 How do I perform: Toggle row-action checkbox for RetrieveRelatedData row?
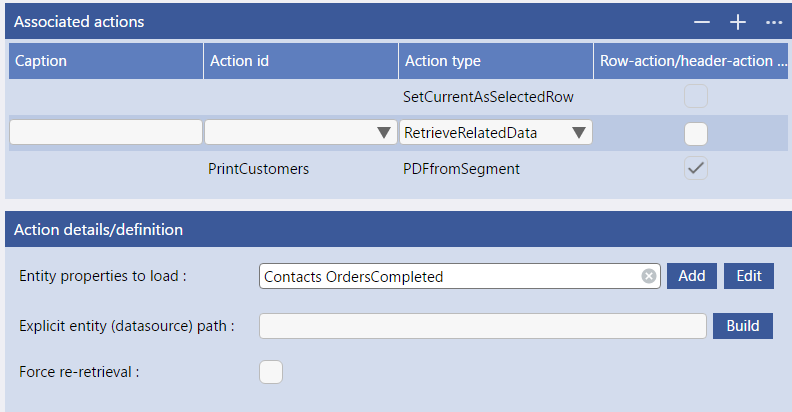click(696, 134)
